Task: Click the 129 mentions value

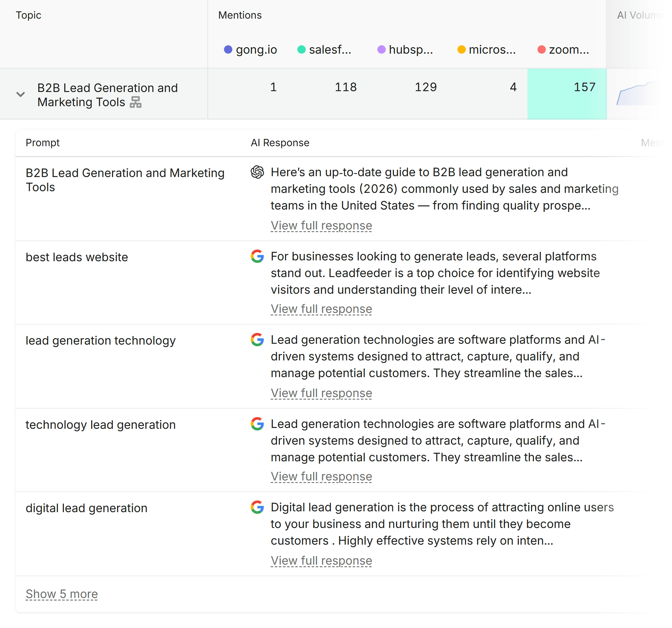Action: [426, 87]
